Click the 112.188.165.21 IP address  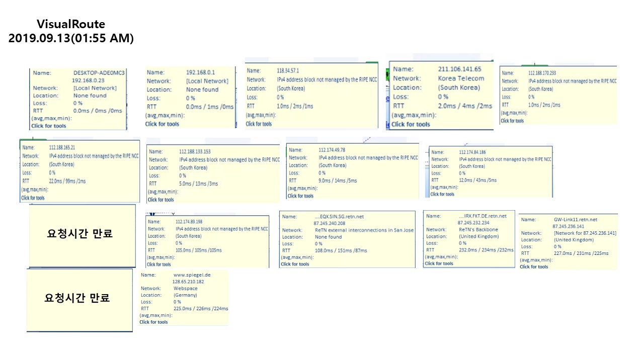[x=62, y=148]
